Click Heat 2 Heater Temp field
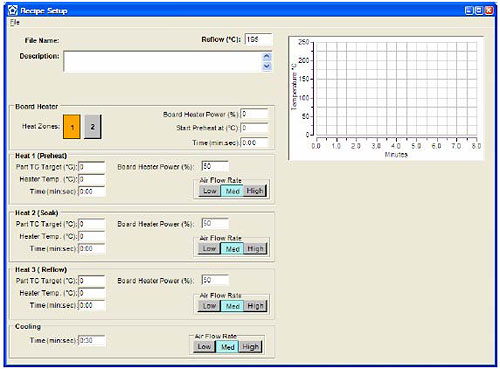The width and height of the screenshot is (500, 369). pyautogui.click(x=92, y=236)
